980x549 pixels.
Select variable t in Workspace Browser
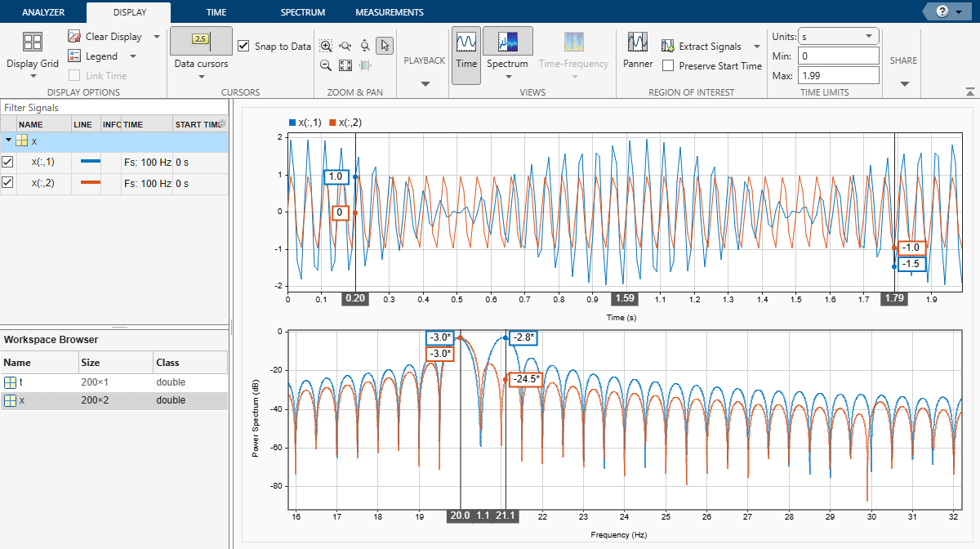(114, 382)
